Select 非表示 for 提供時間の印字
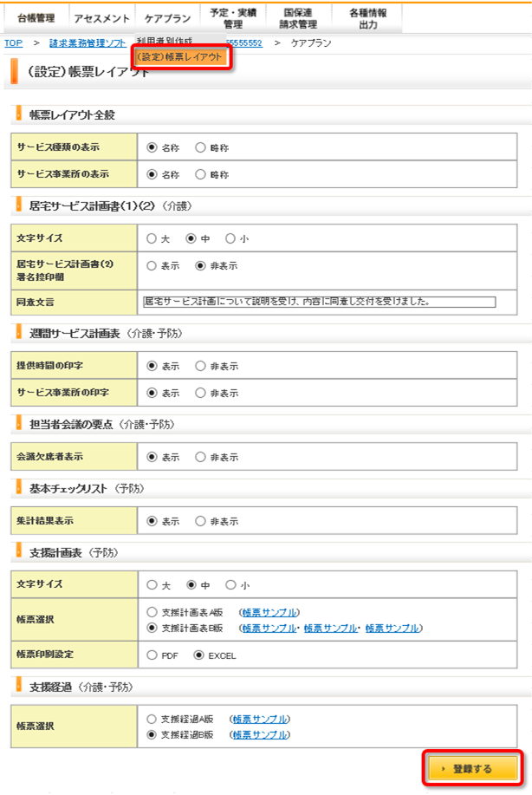The height and width of the screenshot is (795, 532). click(201, 366)
